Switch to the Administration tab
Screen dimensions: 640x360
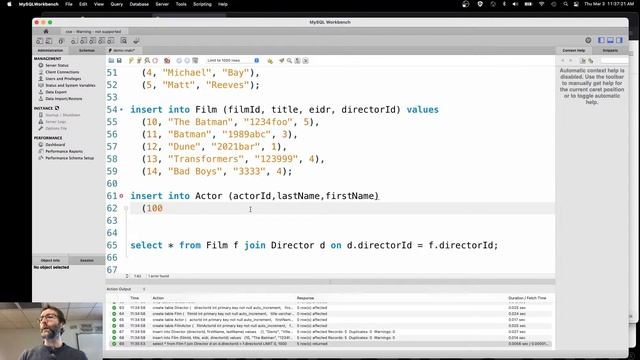[50, 51]
